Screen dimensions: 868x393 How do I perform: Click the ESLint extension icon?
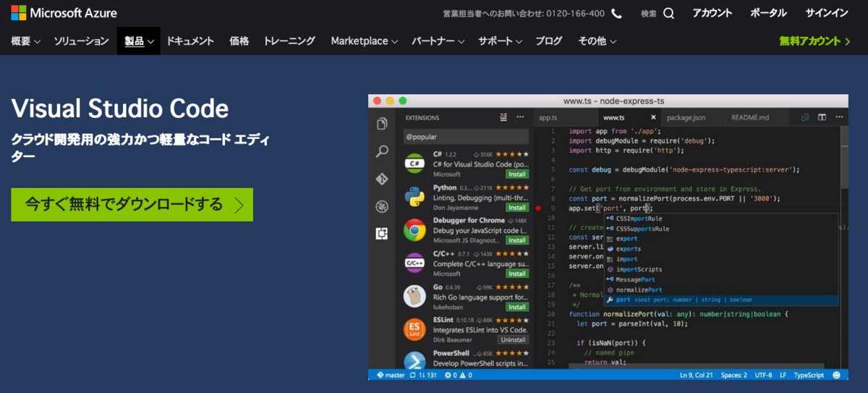coord(414,329)
